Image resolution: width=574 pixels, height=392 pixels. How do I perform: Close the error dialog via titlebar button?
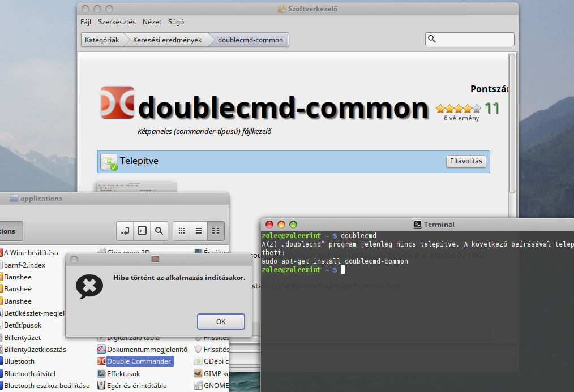click(x=74, y=260)
